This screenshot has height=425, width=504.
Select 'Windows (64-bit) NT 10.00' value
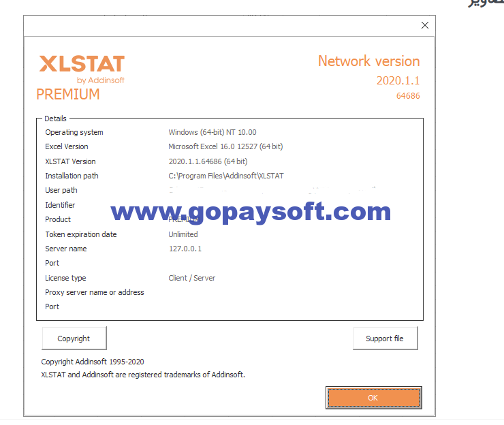(212, 132)
